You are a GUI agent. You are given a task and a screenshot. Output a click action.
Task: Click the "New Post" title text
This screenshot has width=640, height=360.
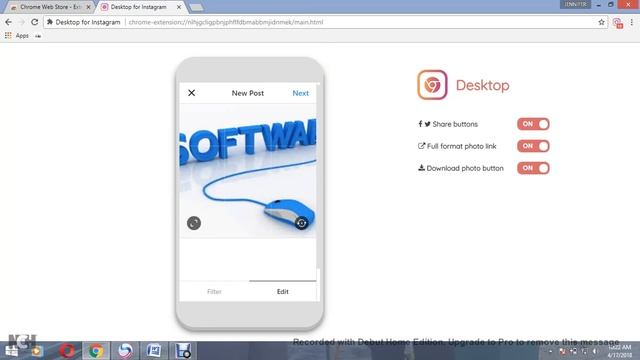[248, 93]
